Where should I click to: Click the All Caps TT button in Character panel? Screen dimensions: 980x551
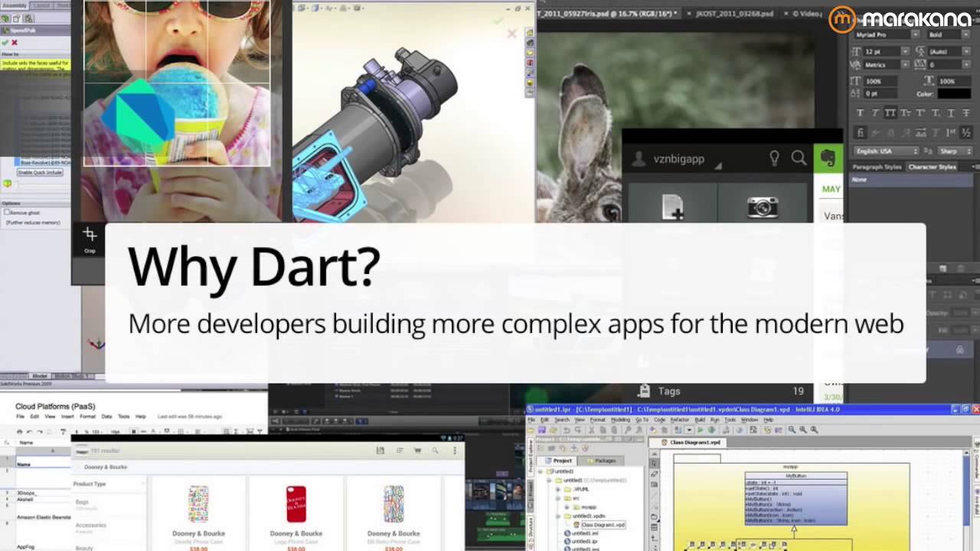point(890,113)
